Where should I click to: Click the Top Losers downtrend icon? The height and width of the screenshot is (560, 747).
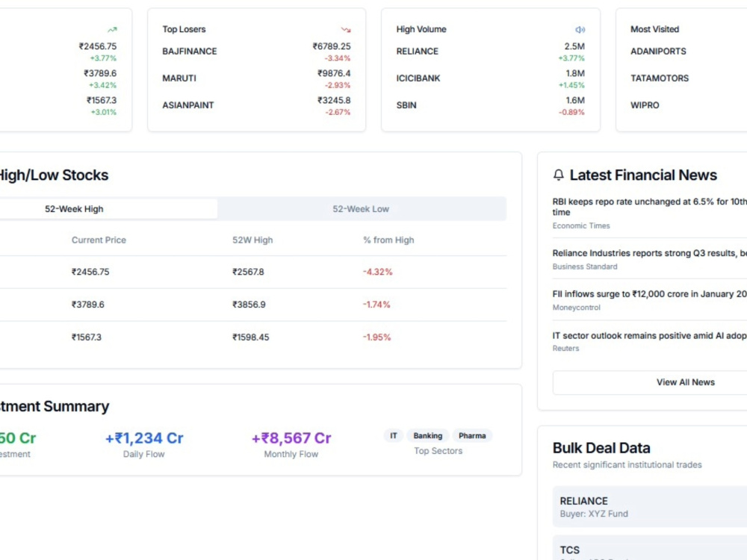(x=346, y=30)
